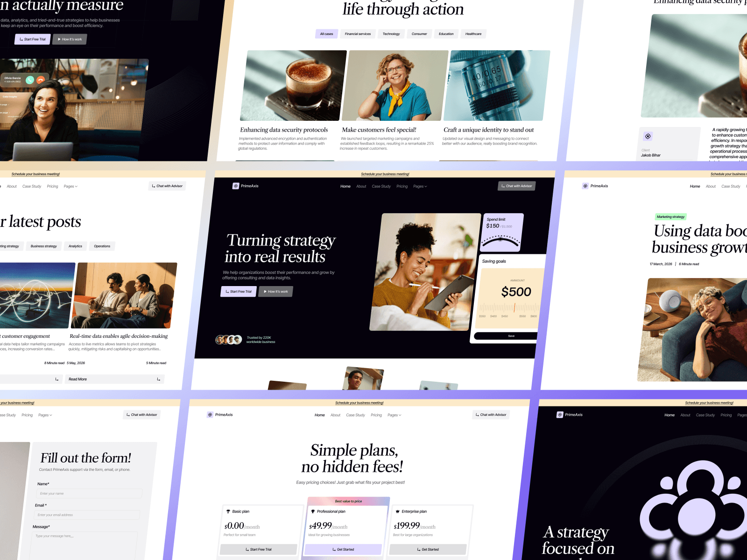The width and height of the screenshot is (747, 560).
Task: Click customer avatars beside 'Trusted by 220K'
Action: click(x=228, y=340)
